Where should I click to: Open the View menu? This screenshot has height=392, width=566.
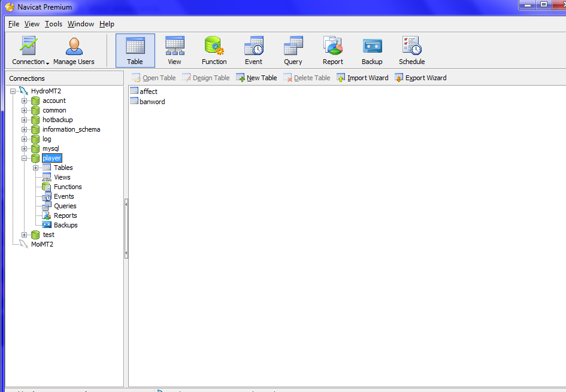(32, 24)
